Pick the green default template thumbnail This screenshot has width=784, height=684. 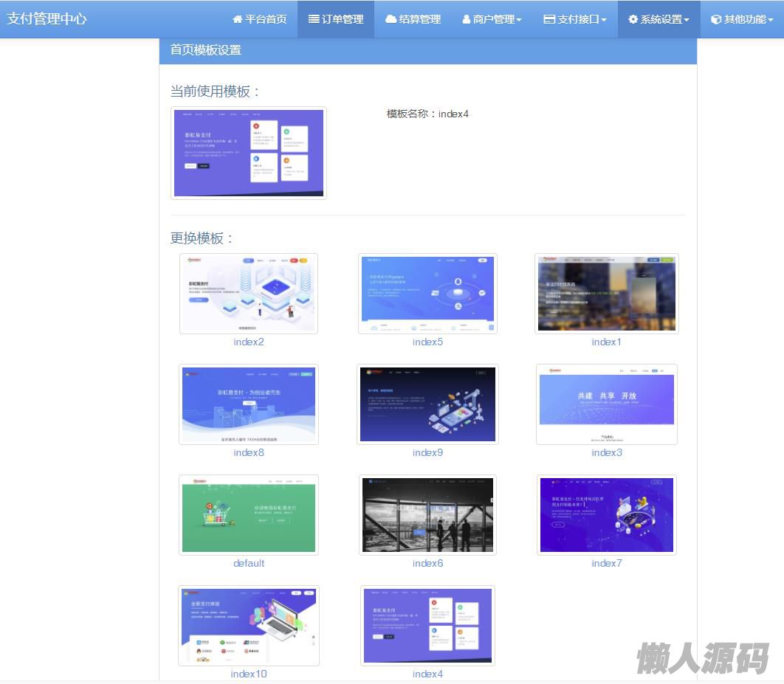(x=249, y=515)
